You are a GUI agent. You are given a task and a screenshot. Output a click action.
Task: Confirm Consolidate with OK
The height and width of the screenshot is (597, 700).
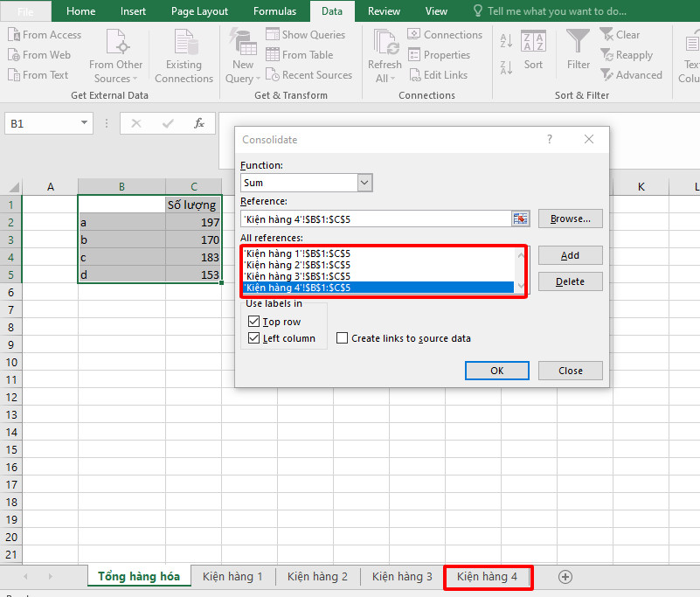click(x=497, y=371)
